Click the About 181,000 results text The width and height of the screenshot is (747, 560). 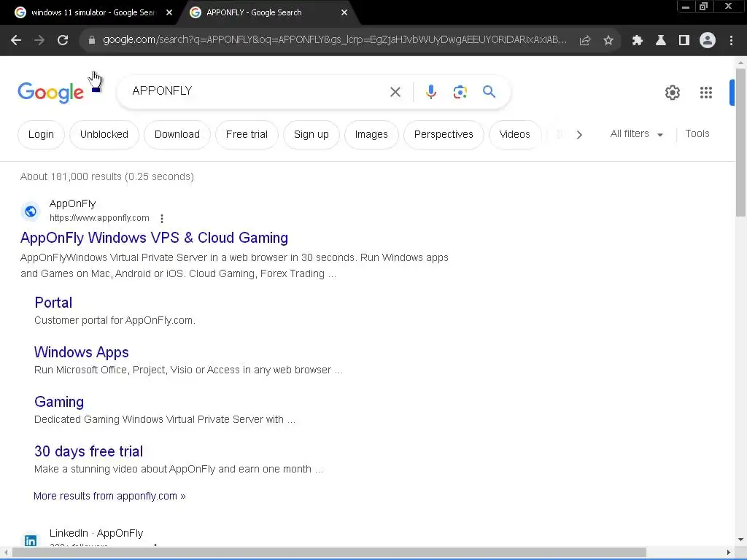point(107,176)
